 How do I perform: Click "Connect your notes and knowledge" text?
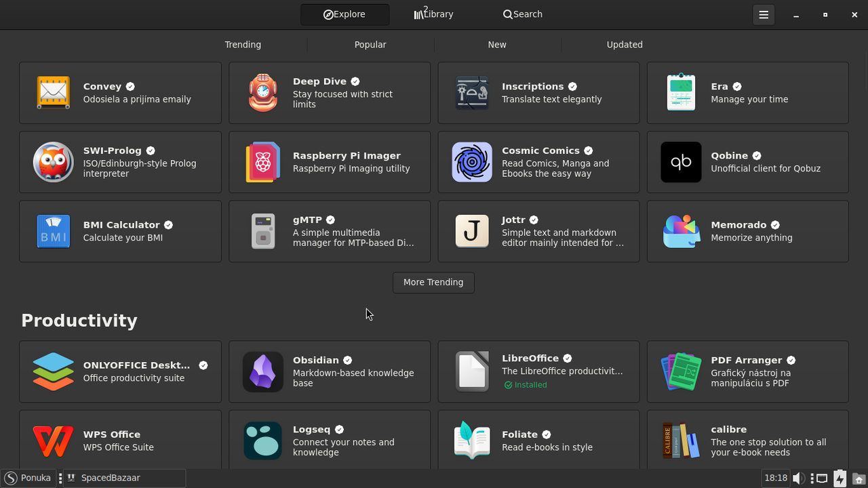[x=343, y=447]
